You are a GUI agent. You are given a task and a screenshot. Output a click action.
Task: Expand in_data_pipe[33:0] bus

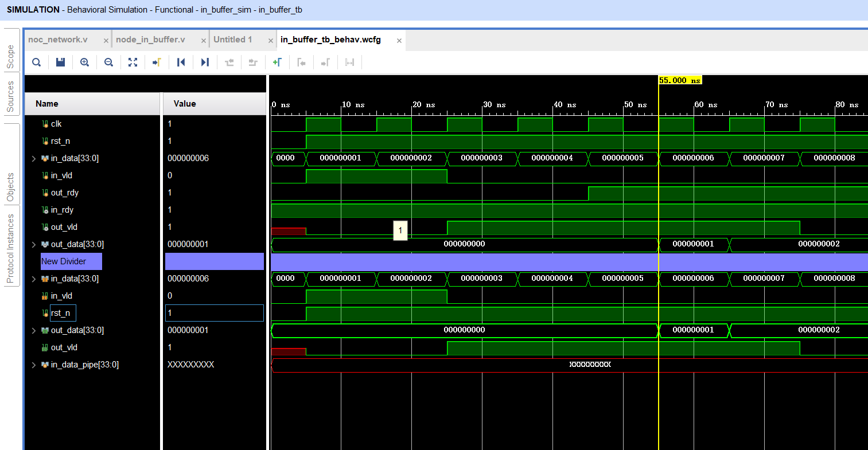tap(33, 365)
